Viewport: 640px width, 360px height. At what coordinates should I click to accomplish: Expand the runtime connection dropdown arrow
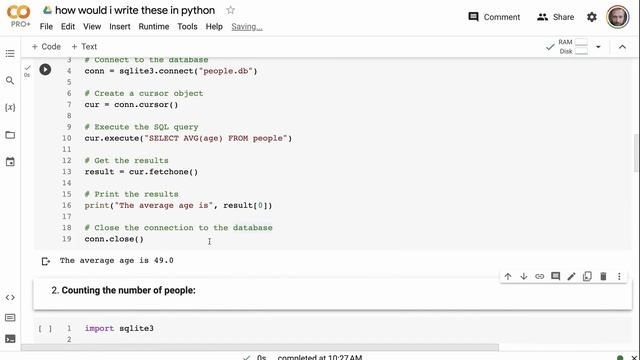point(598,47)
